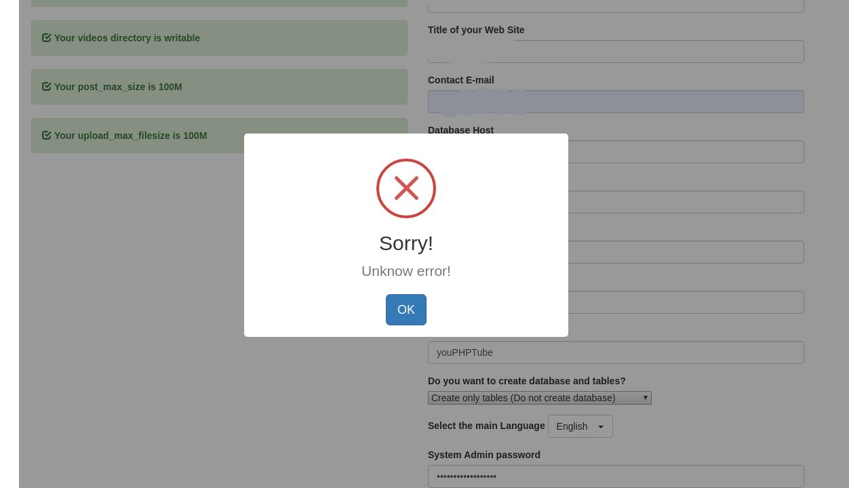Click the 'Sorry!' dialog heading

tap(406, 243)
